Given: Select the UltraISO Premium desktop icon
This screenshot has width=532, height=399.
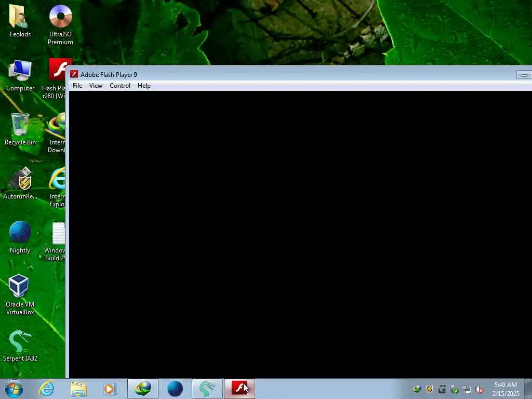Looking at the screenshot, I should coord(60,24).
